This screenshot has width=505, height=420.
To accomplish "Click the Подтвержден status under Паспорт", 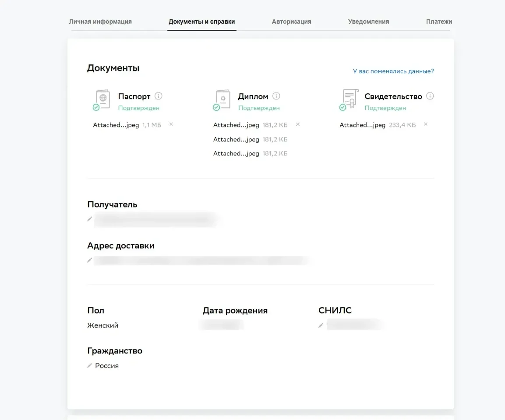I will point(138,108).
